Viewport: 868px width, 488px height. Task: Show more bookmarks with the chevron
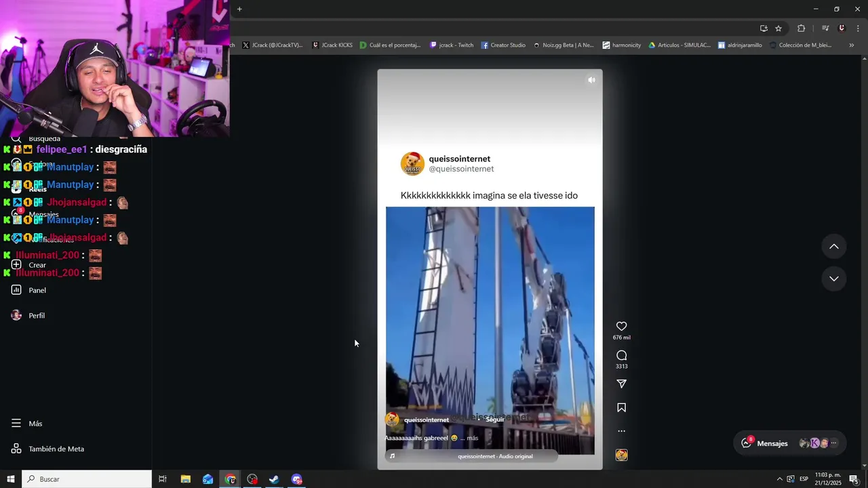tap(851, 45)
